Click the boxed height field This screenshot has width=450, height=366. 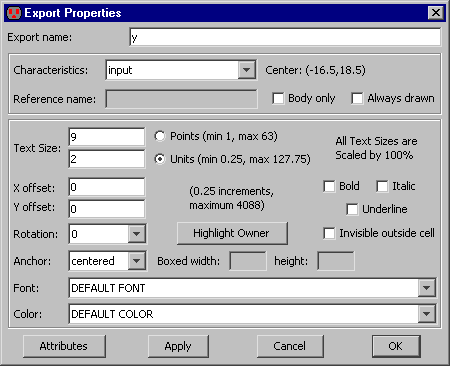(336, 261)
